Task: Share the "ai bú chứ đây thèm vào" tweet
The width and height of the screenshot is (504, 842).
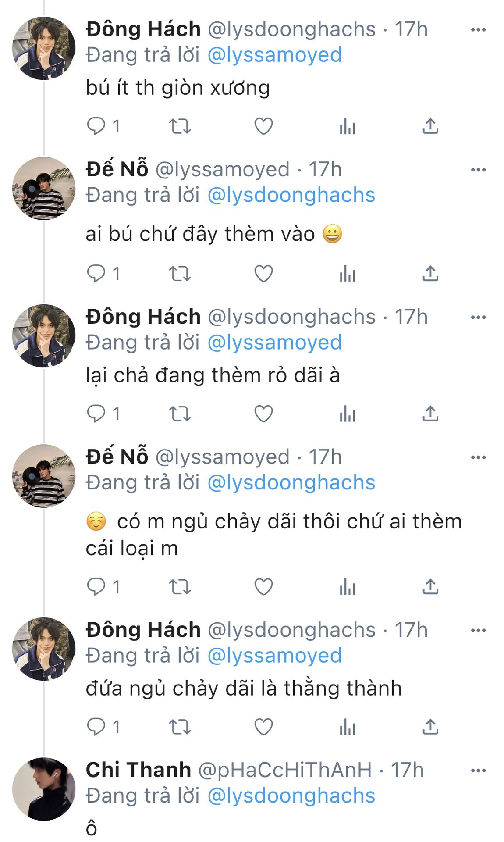Action: (430, 274)
